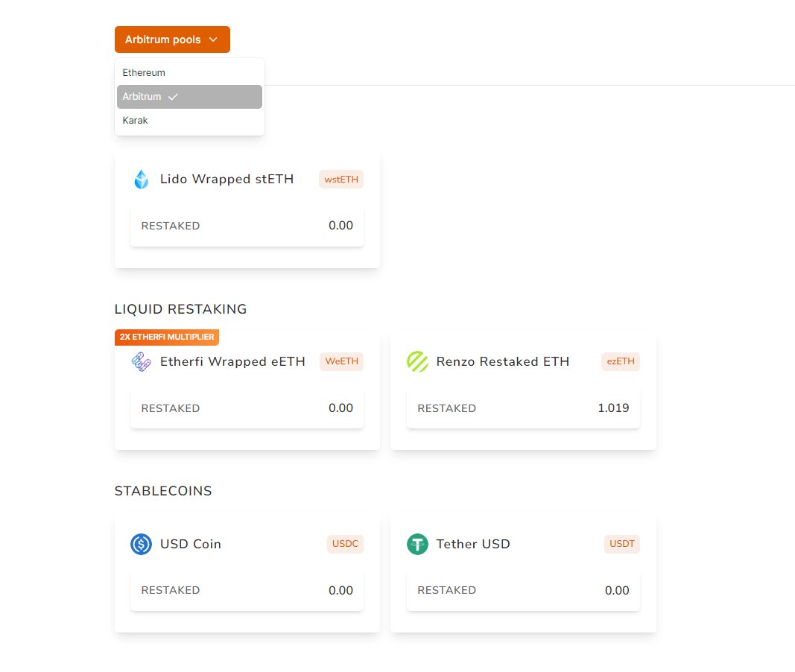This screenshot has width=795, height=672.
Task: Click the Tether USD restaked value 0.00
Action: click(617, 590)
